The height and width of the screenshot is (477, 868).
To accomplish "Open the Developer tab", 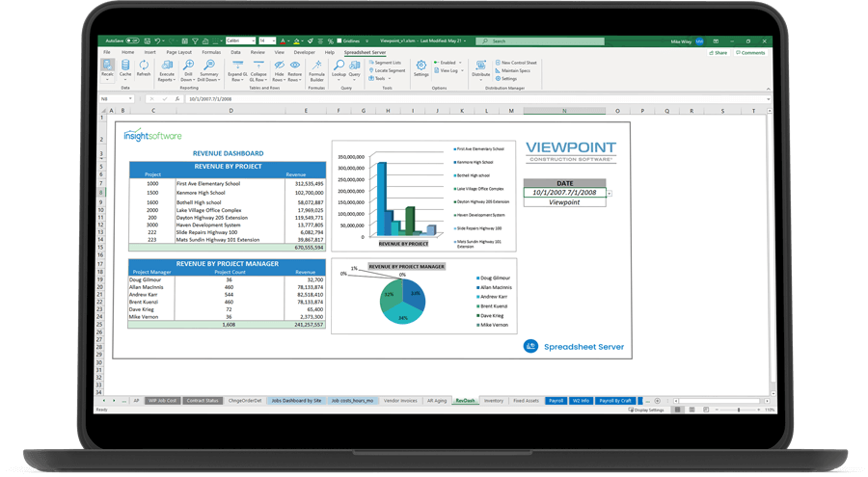I will pyautogui.click(x=304, y=52).
